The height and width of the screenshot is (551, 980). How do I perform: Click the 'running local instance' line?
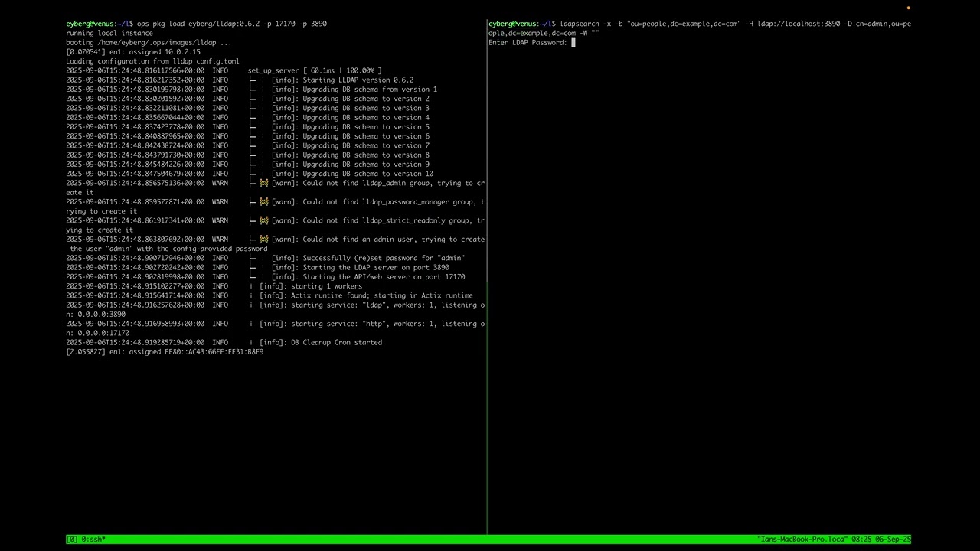[x=109, y=34]
